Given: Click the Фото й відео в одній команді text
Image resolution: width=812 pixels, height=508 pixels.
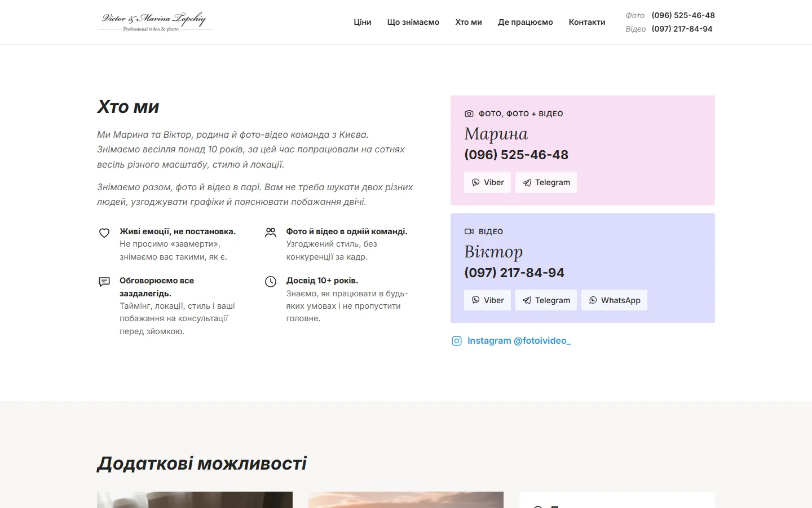Looking at the screenshot, I should 347,231.
